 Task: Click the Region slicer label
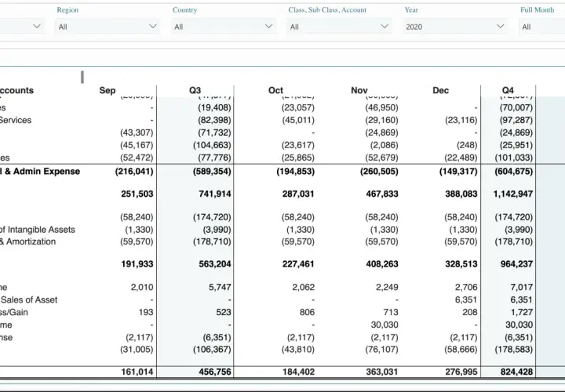tap(67, 9)
